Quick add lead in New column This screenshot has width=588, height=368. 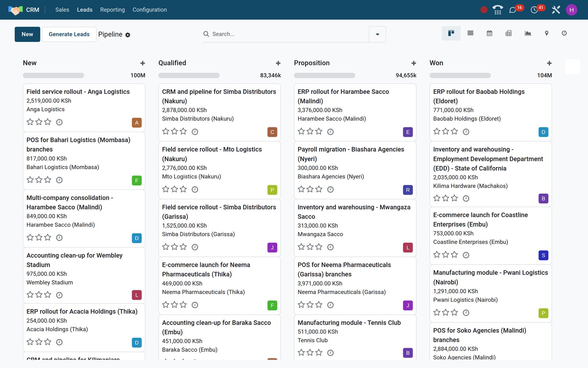point(143,63)
